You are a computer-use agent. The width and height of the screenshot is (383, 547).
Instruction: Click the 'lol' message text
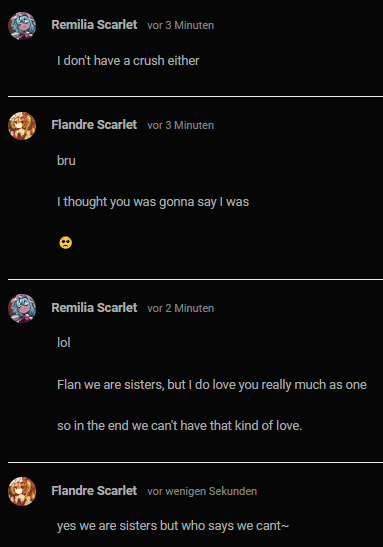point(64,343)
